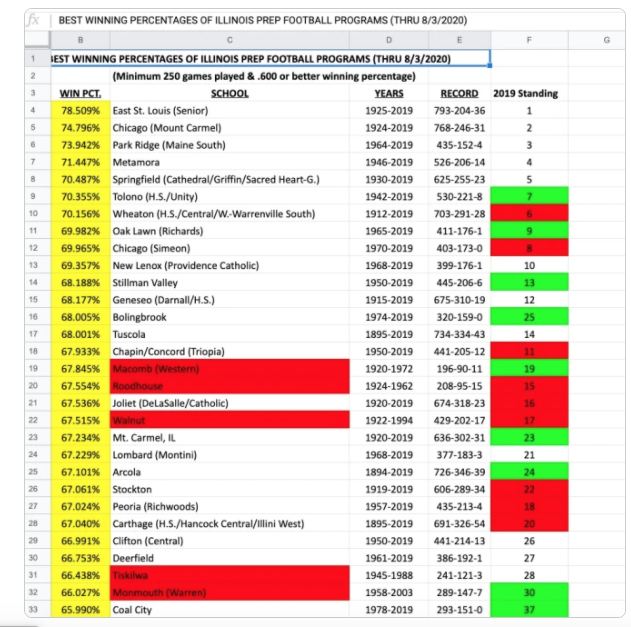Select green standing cell 37 for Coal City
The image size is (631, 627).
(529, 609)
